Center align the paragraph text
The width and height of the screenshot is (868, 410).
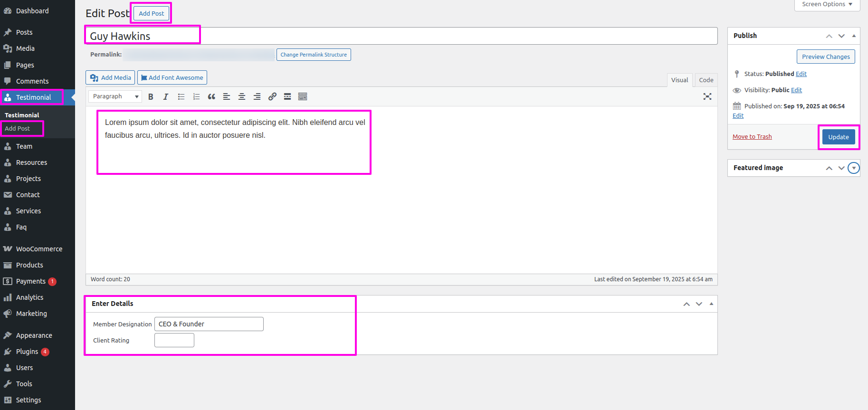(242, 97)
